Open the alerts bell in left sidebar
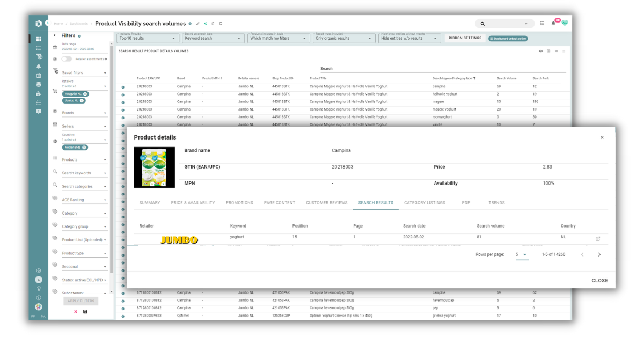The image size is (644, 337). [39, 67]
